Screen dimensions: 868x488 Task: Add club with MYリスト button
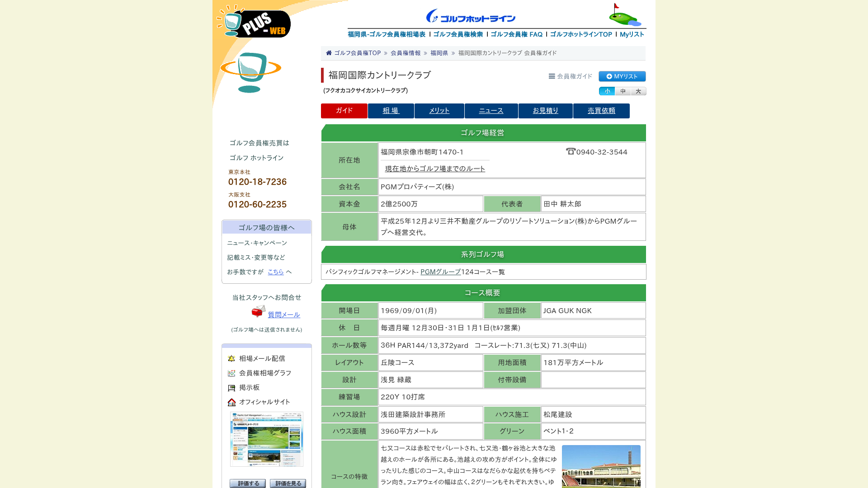click(x=622, y=76)
